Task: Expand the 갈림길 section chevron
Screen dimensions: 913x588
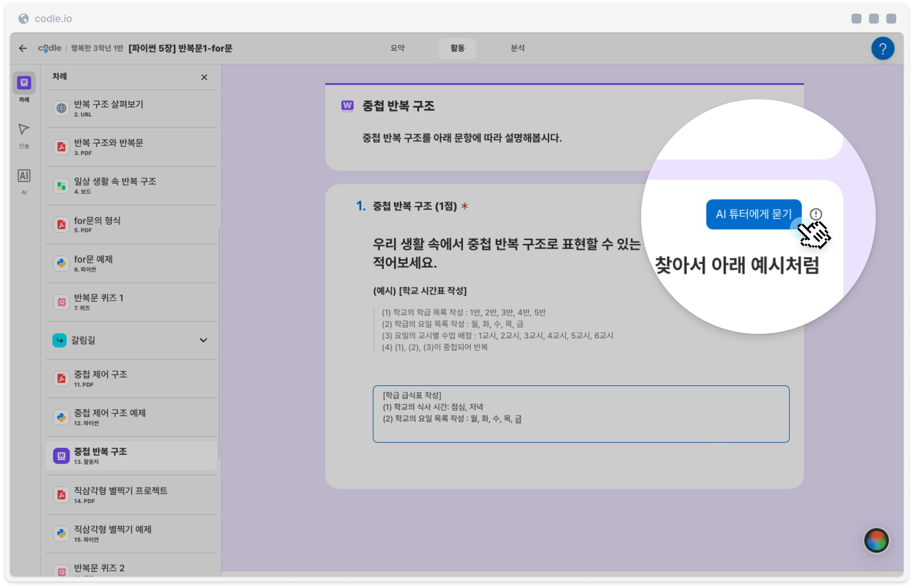Action: [x=203, y=340]
